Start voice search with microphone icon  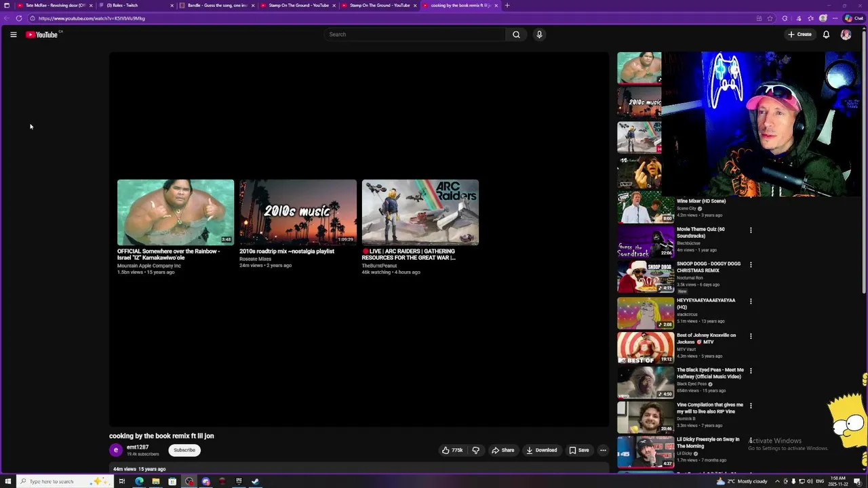pyautogui.click(x=539, y=35)
